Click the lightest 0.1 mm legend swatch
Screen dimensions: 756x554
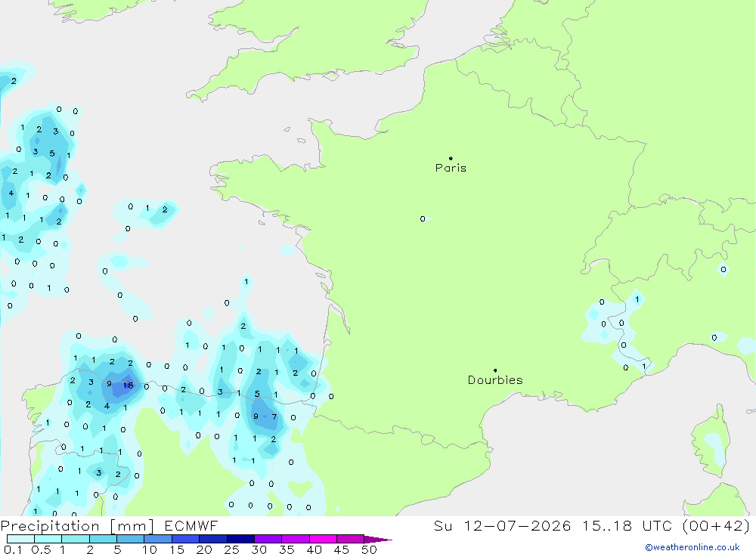(20, 539)
